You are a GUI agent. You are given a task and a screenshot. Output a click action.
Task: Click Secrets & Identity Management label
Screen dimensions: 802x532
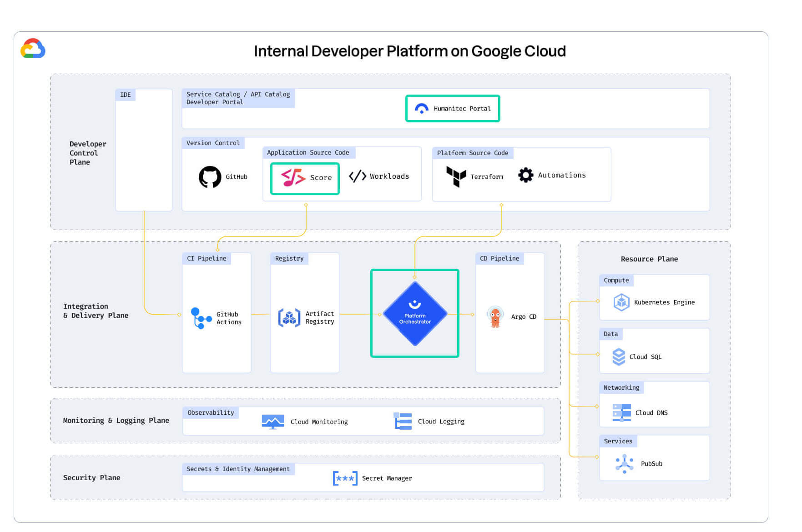238,469
